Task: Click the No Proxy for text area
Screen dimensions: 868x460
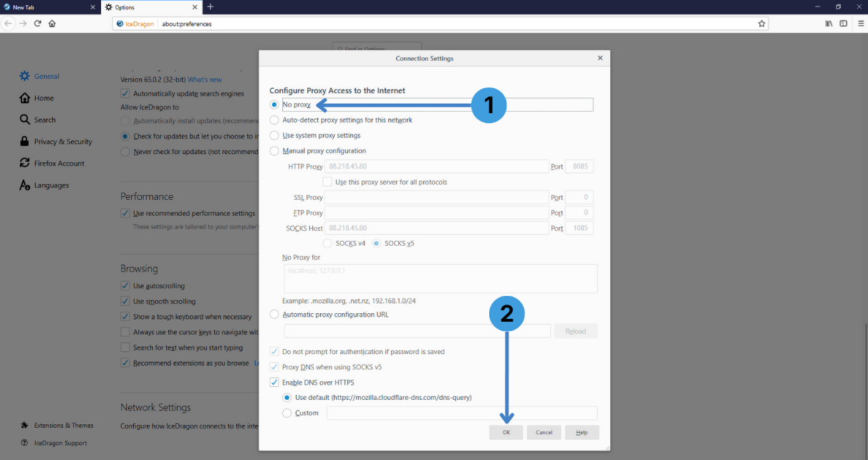Action: pyautogui.click(x=440, y=278)
